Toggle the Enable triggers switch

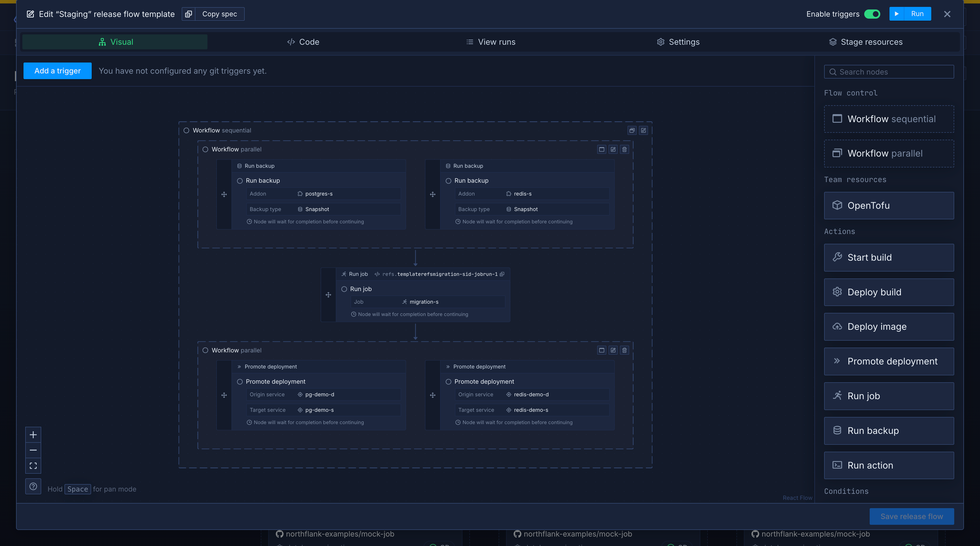click(872, 14)
